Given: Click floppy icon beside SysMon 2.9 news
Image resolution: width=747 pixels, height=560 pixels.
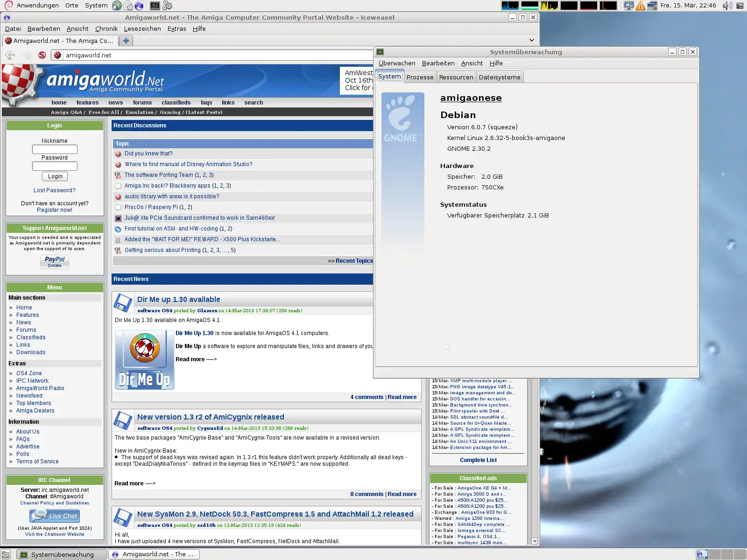Looking at the screenshot, I should [123, 518].
